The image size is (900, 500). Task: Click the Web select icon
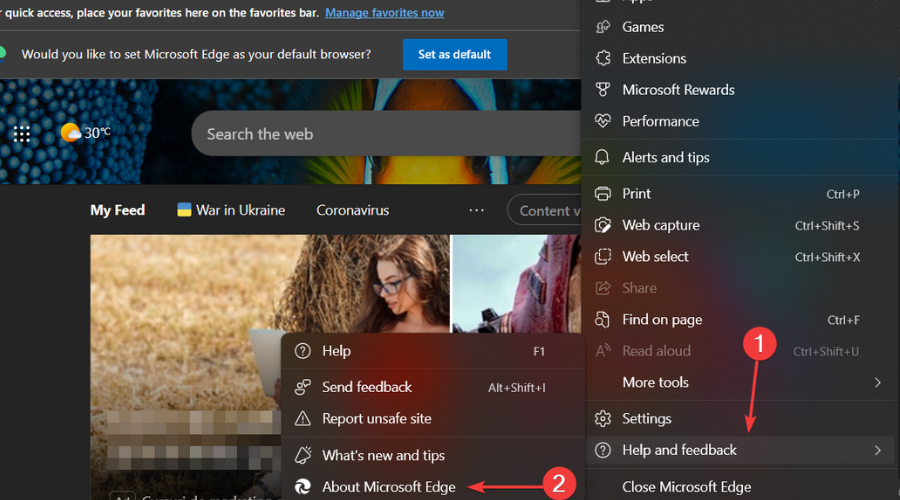(602, 257)
